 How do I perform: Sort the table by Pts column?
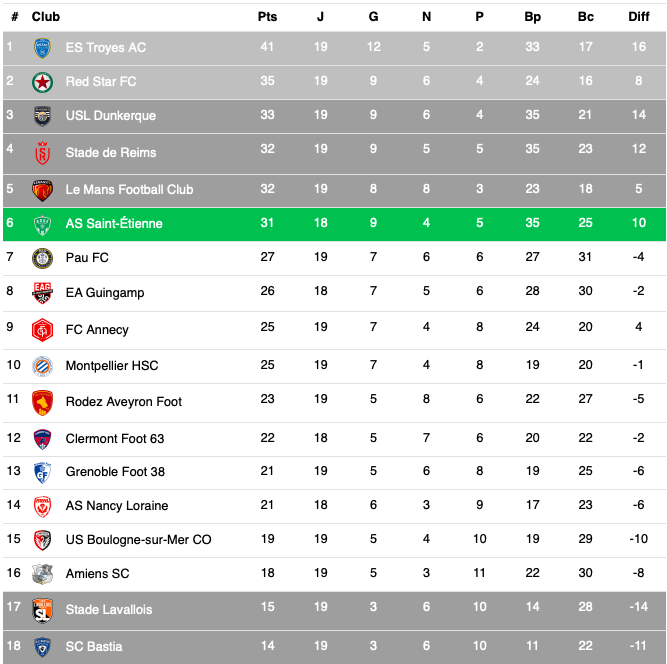tap(267, 17)
